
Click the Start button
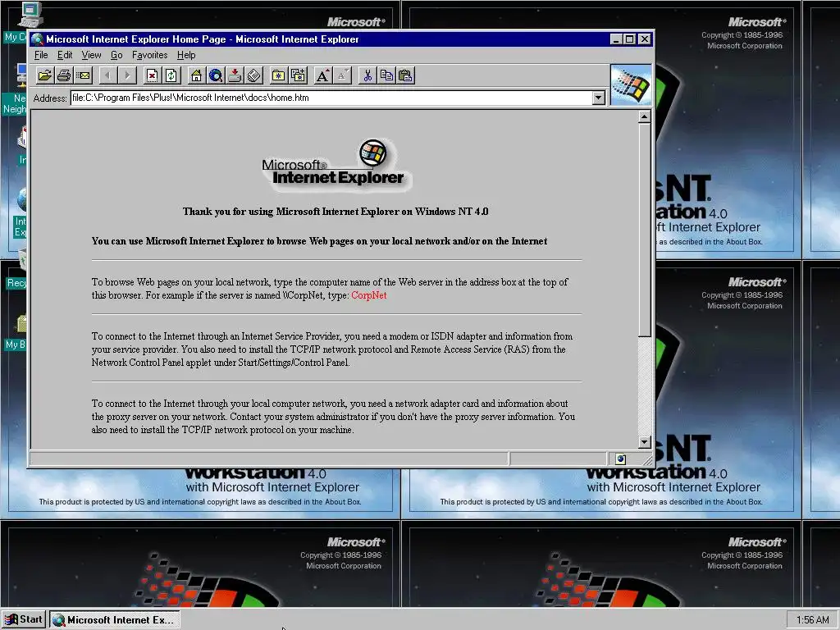pos(24,620)
